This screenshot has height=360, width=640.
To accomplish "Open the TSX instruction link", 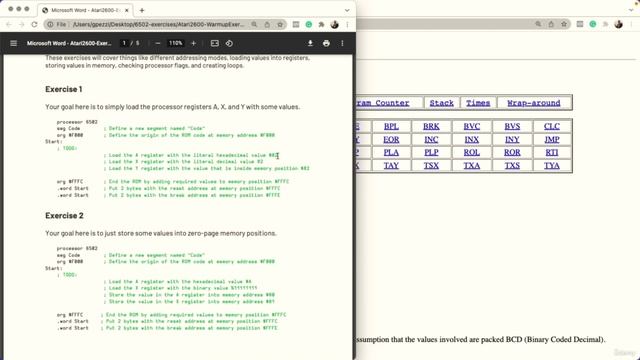I will click(x=431, y=165).
